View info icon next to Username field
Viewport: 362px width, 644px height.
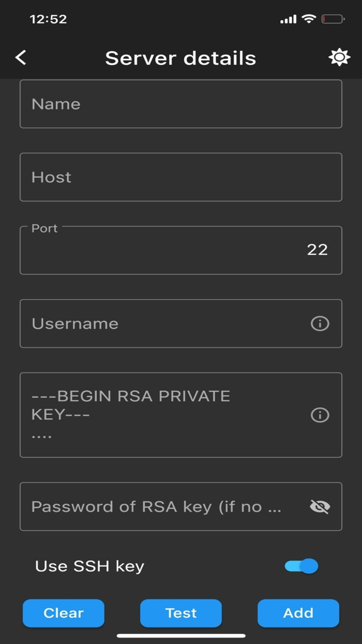(320, 324)
